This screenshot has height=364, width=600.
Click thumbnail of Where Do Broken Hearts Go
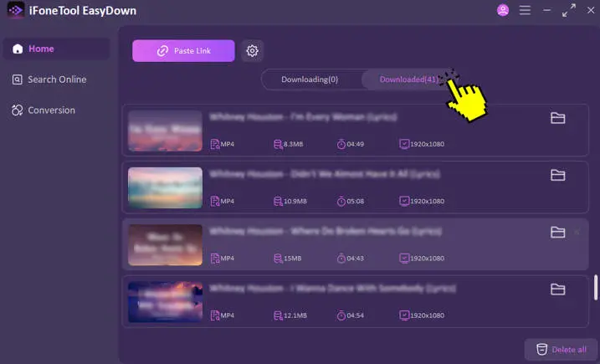[165, 244]
